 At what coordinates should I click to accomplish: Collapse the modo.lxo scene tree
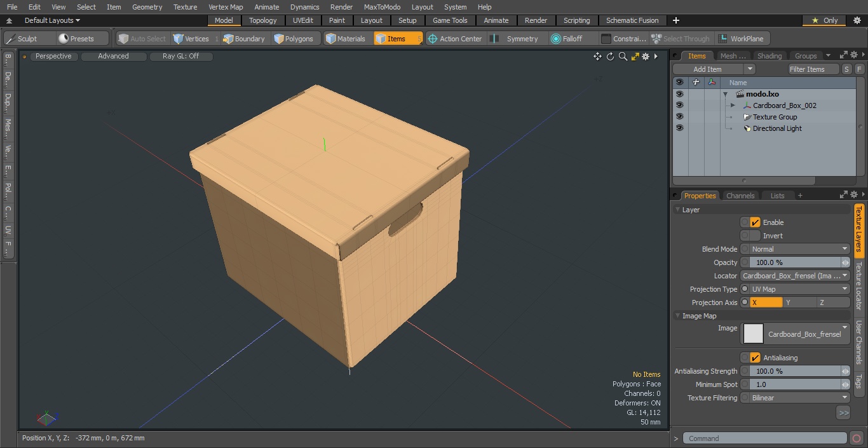coord(725,94)
